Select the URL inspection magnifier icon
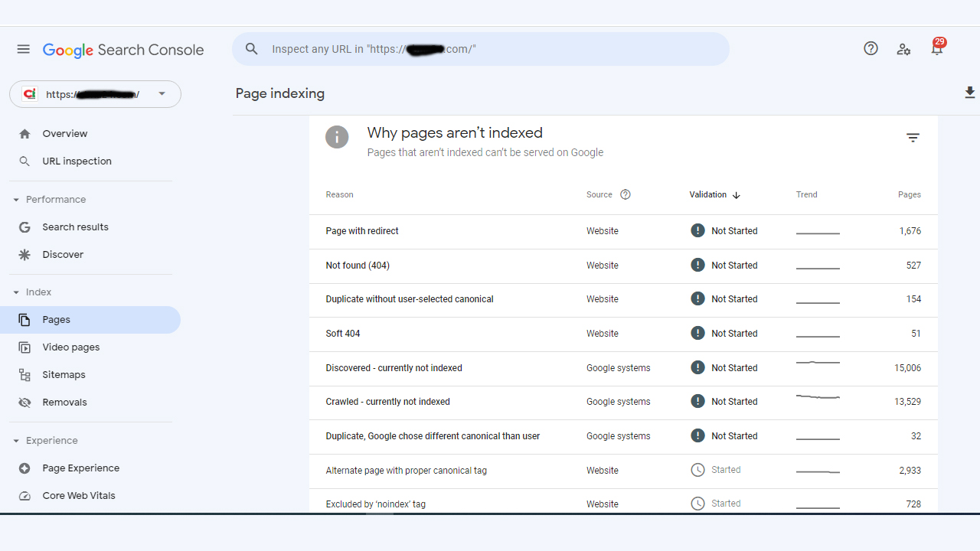This screenshot has height=551, width=980. (25, 161)
